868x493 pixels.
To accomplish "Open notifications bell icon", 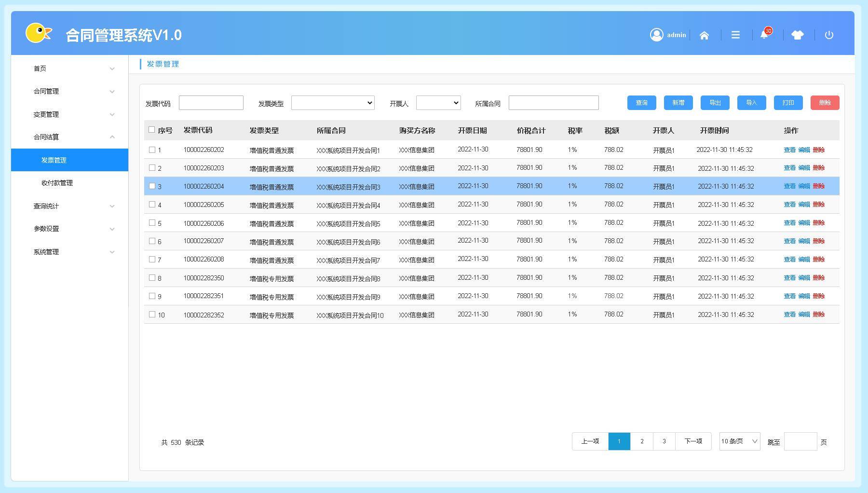I will tap(764, 34).
